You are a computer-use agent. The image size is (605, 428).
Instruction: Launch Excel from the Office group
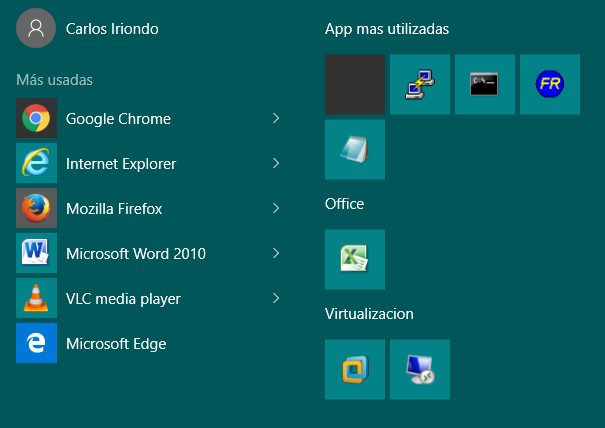coord(354,260)
